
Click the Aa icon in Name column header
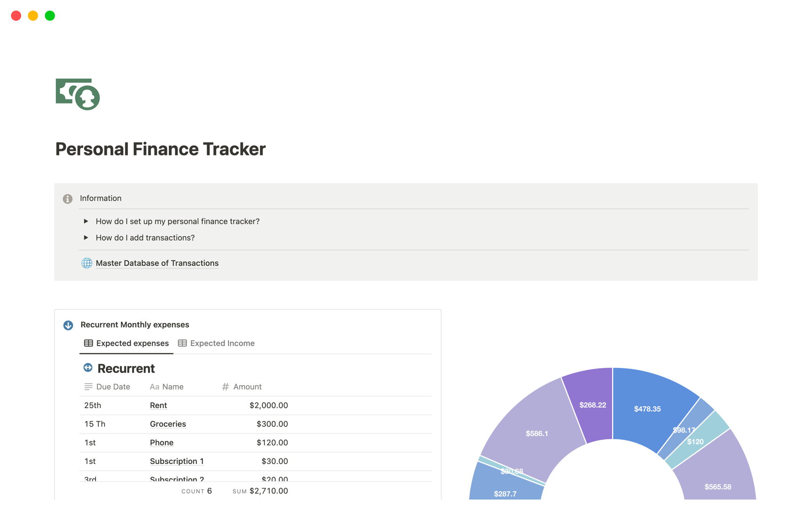click(154, 387)
